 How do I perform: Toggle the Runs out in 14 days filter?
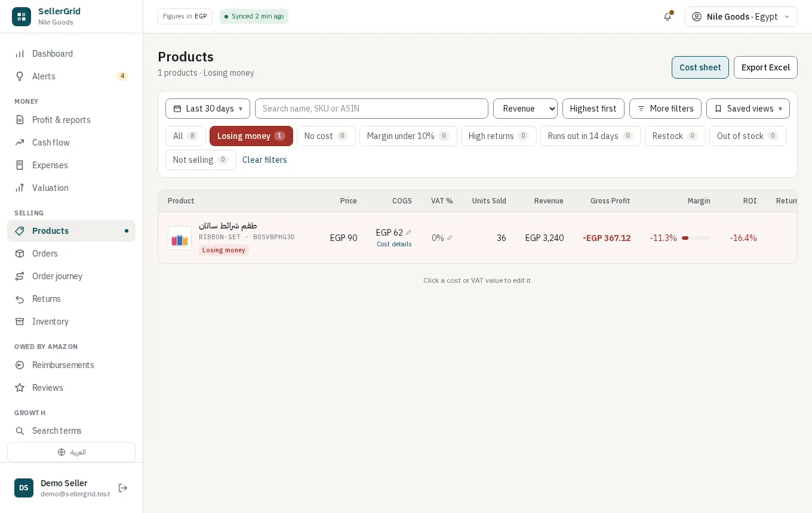(x=590, y=136)
